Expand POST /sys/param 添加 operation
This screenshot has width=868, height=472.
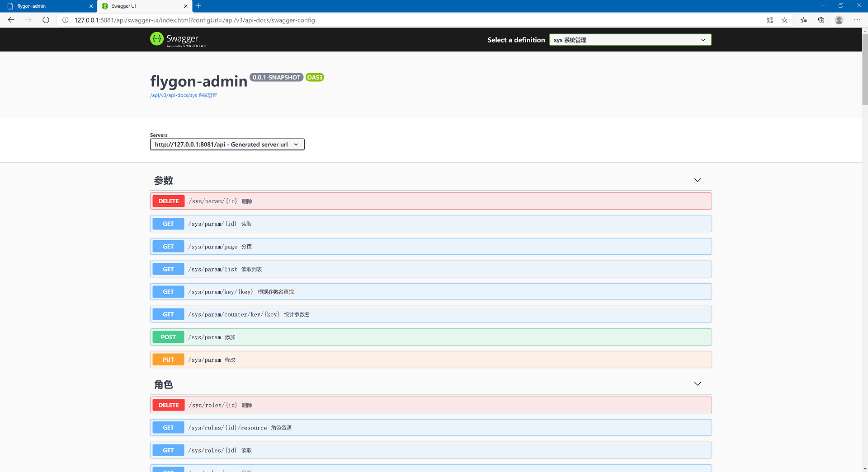click(x=431, y=337)
